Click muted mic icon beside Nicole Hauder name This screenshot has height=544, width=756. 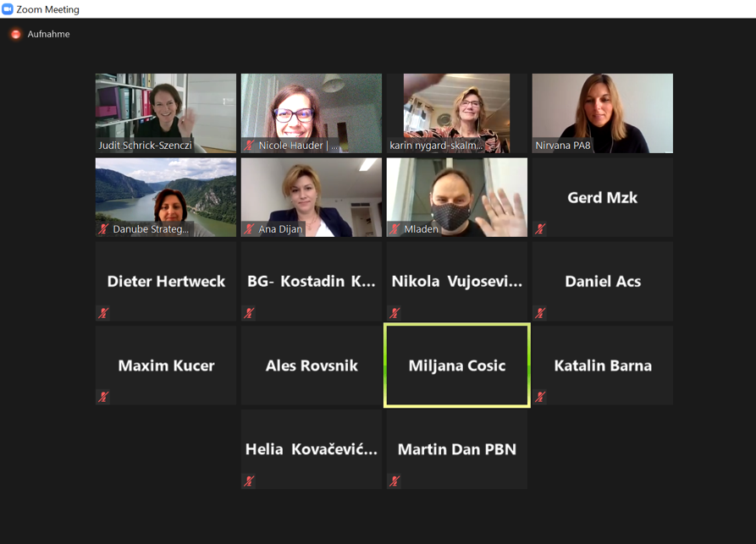pos(249,145)
